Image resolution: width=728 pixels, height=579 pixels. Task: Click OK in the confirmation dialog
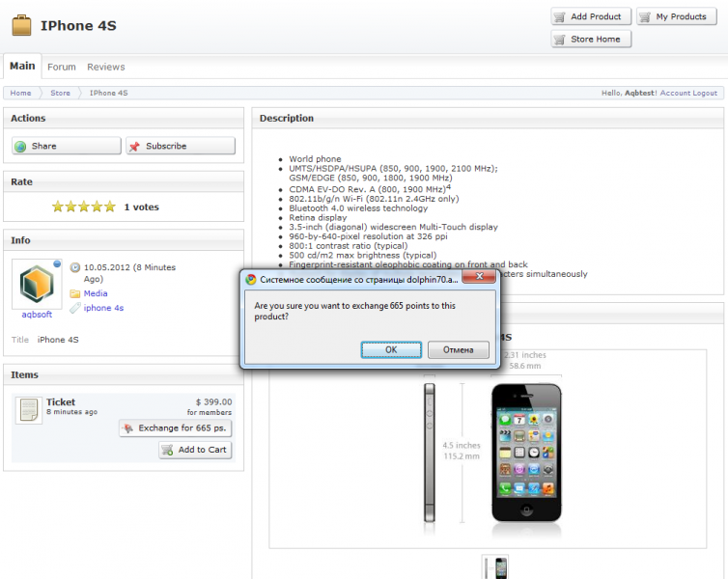coord(391,349)
